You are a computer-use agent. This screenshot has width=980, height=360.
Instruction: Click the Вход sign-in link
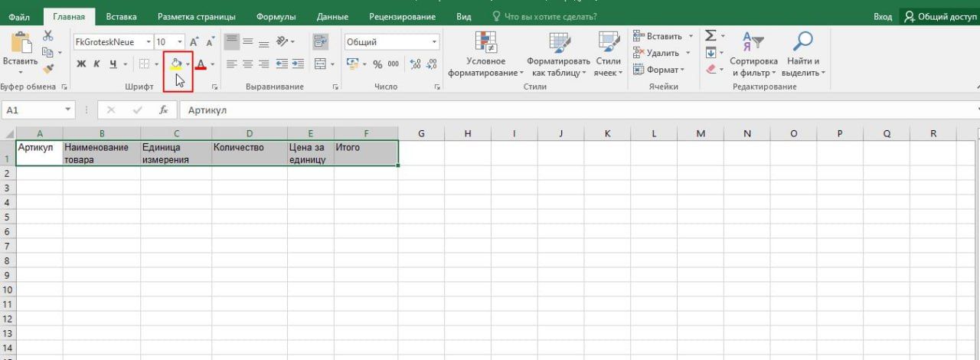883,16
